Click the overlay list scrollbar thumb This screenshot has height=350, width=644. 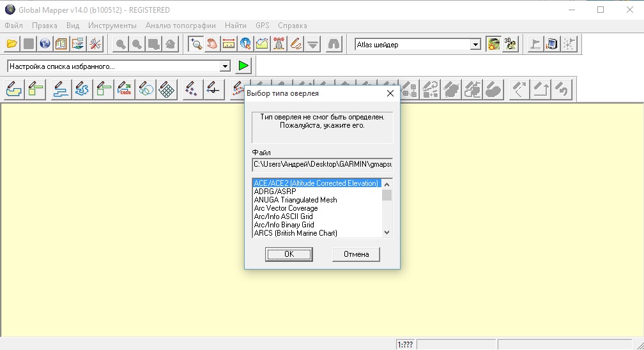coord(387,195)
